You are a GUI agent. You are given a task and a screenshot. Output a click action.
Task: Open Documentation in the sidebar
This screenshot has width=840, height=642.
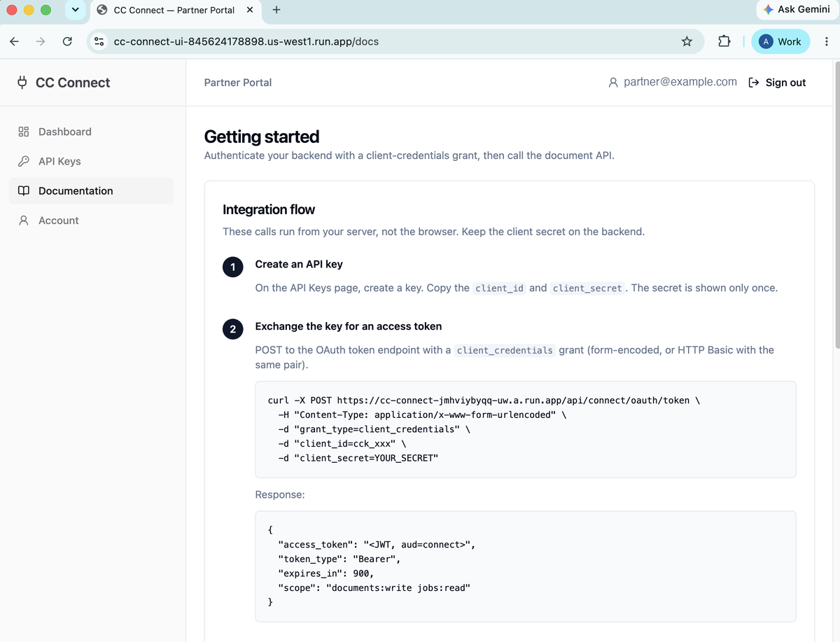(91, 190)
